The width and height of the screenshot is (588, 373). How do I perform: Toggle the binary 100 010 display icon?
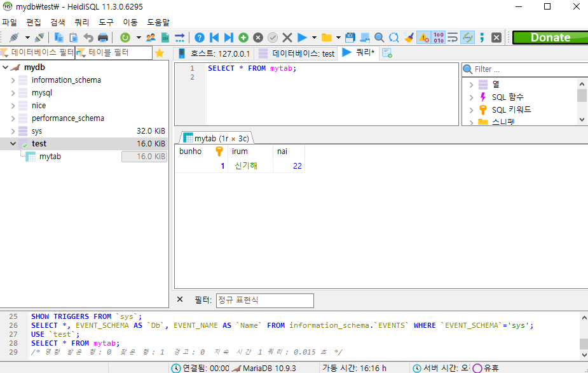click(x=439, y=38)
